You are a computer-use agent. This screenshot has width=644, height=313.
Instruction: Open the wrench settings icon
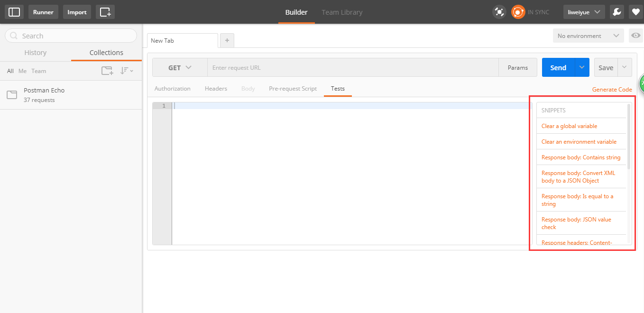pyautogui.click(x=616, y=12)
